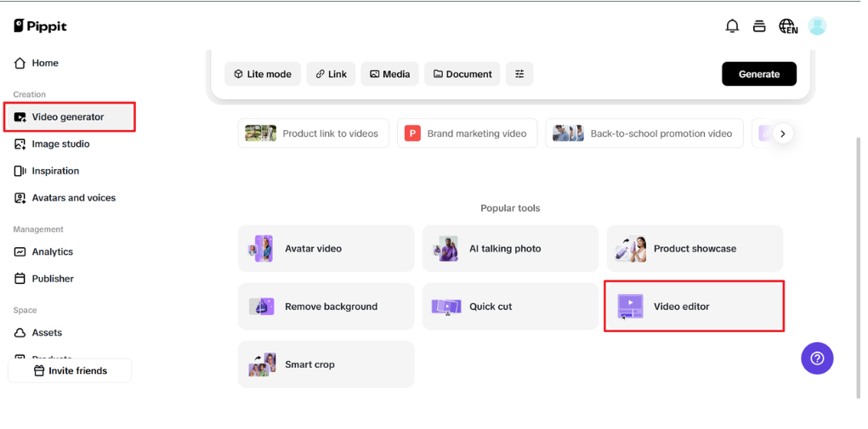Image resolution: width=868 pixels, height=429 pixels.
Task: Open Image studio from the sidebar
Action: [69, 144]
